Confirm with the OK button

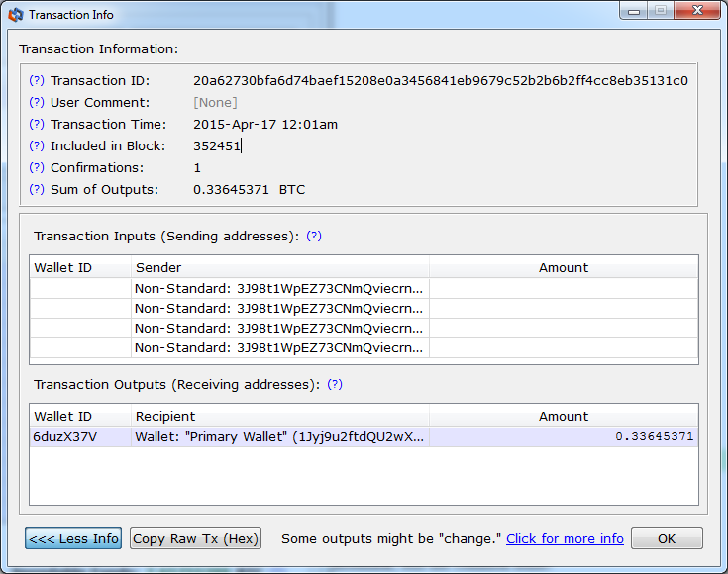667,538
